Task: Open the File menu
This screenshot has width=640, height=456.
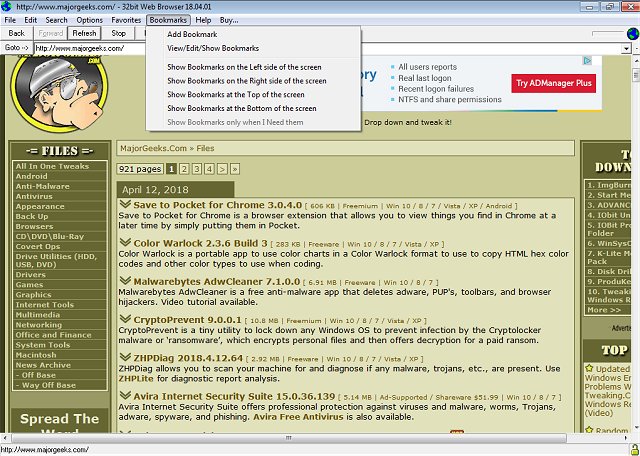Action: click(x=10, y=20)
